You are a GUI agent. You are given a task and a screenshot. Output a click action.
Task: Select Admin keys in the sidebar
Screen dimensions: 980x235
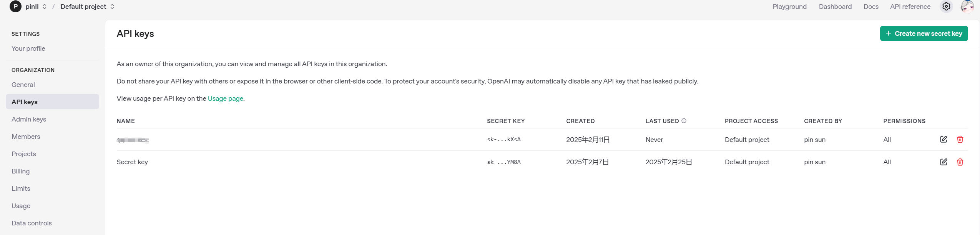point(29,119)
